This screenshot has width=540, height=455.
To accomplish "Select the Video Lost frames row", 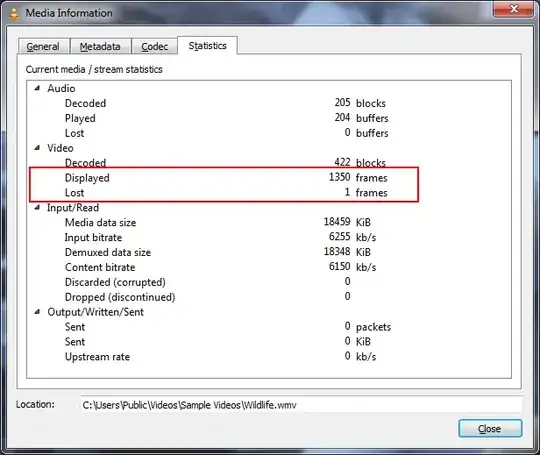I will pyautogui.click(x=269, y=193).
